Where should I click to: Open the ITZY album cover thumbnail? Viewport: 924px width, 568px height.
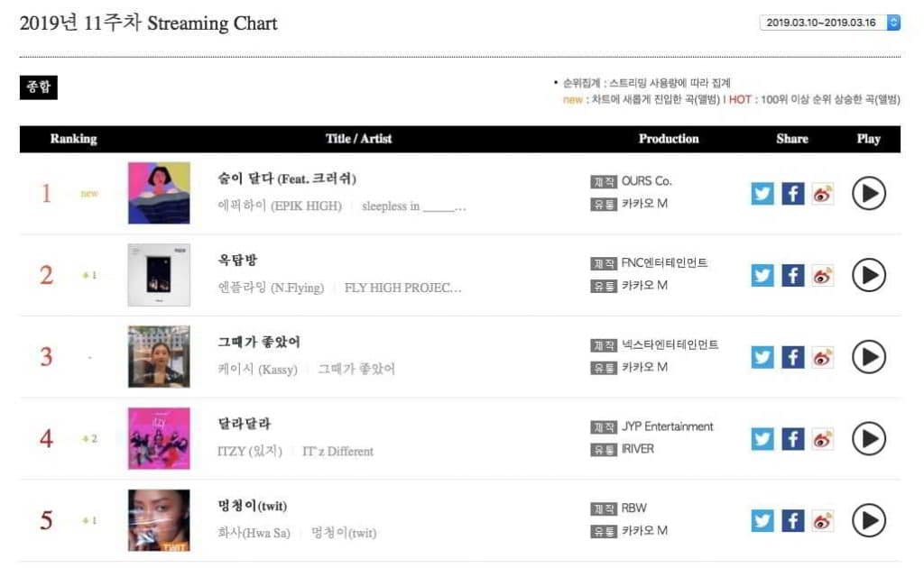click(x=159, y=439)
